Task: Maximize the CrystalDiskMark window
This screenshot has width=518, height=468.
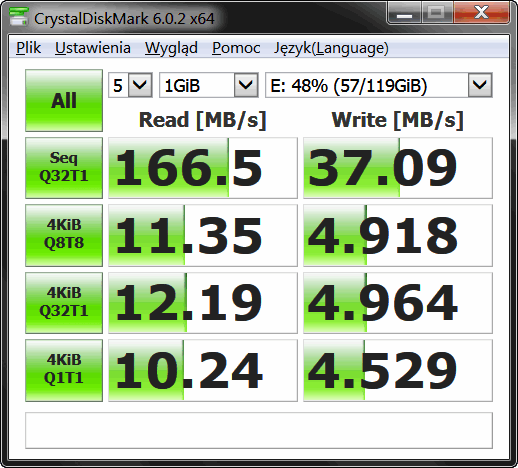Action: (437, 13)
